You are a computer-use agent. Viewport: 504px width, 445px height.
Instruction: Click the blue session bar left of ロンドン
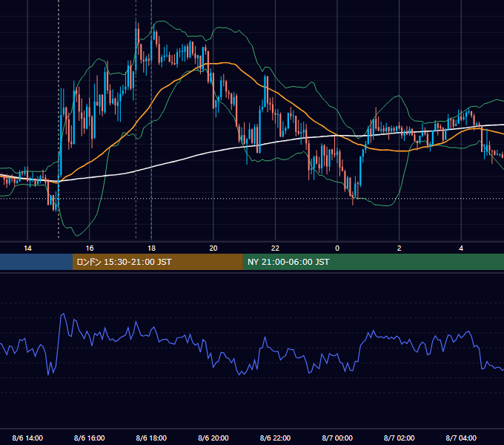point(36,262)
